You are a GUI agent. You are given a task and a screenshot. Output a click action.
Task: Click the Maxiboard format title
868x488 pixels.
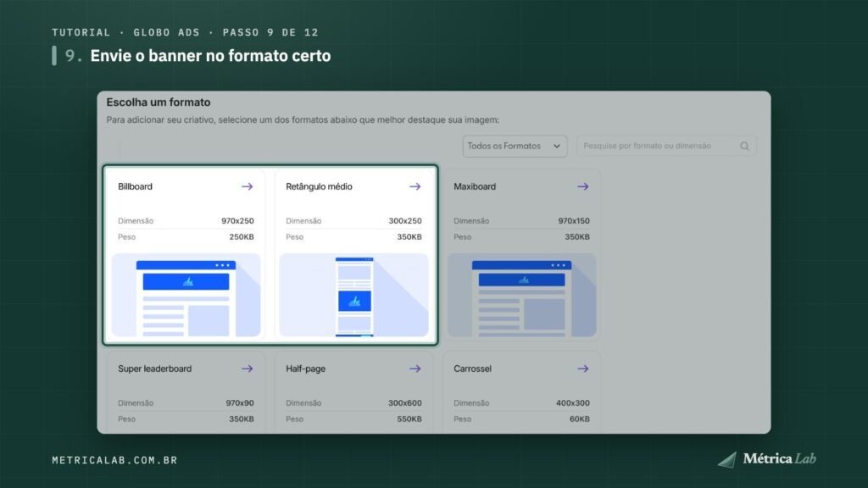475,186
